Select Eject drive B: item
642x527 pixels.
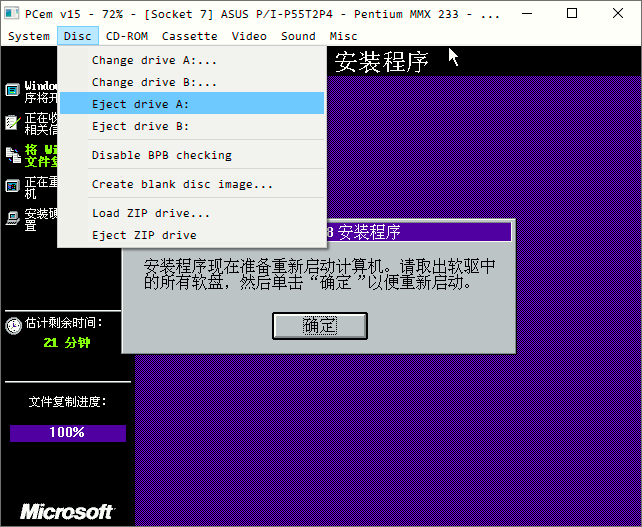tap(192, 126)
